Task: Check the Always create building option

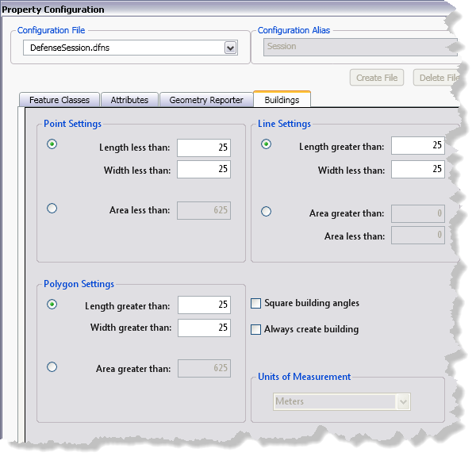Action: pos(256,329)
